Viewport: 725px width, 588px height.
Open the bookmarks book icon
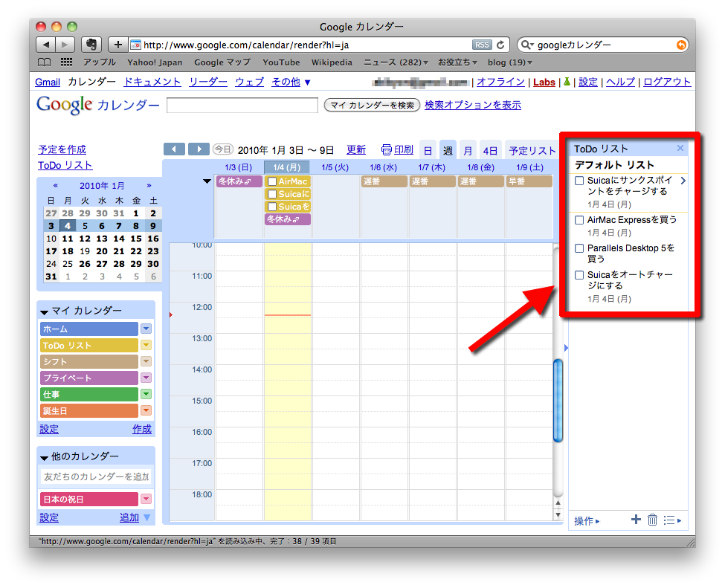(x=45, y=62)
